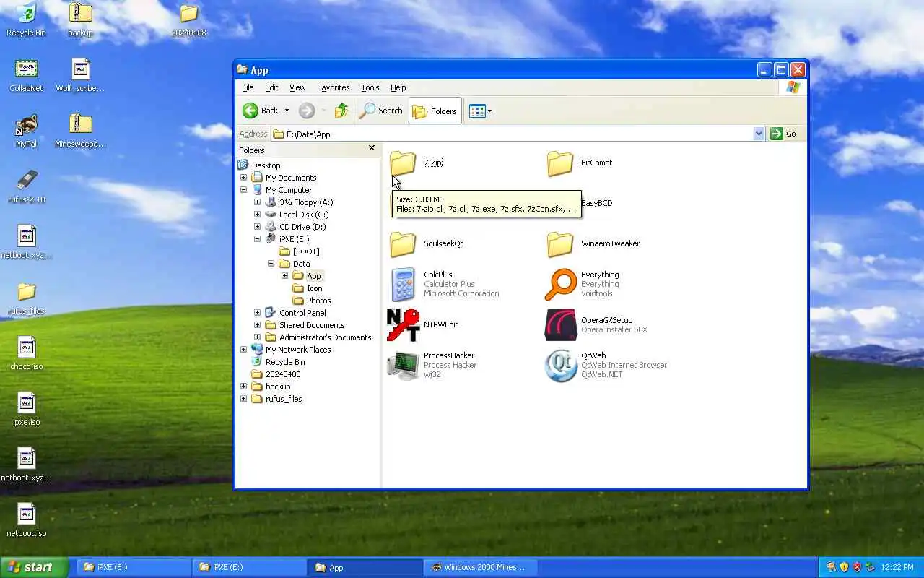Expand CD Drive (D:) node
The image size is (924, 578).
[257, 227]
